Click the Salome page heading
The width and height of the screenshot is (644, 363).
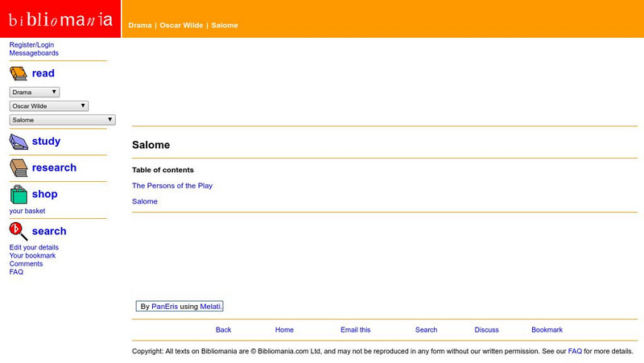click(151, 145)
